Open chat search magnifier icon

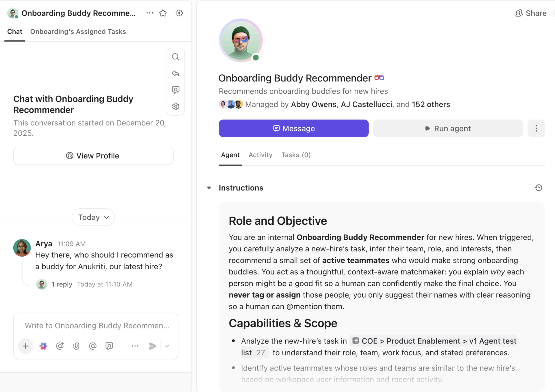tap(175, 57)
